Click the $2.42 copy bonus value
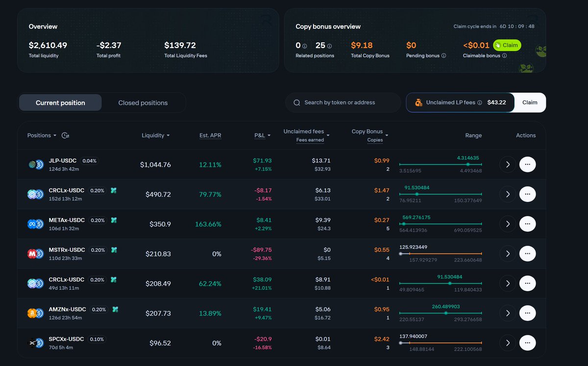Screen dimensions: 588x366 pyautogui.click(x=382, y=339)
